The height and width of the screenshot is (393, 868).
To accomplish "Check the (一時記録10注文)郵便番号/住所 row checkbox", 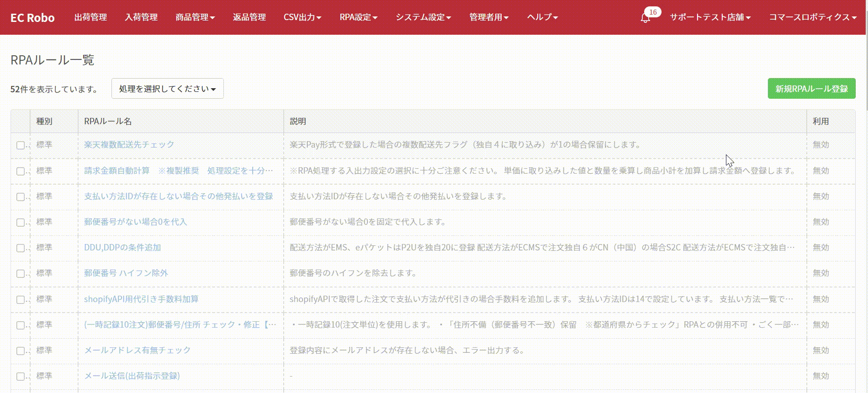I will 21,325.
